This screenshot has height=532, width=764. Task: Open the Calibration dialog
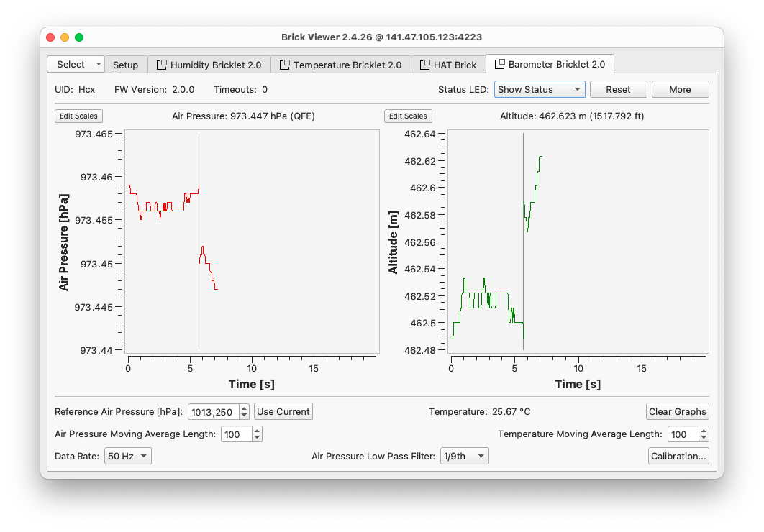click(x=678, y=456)
